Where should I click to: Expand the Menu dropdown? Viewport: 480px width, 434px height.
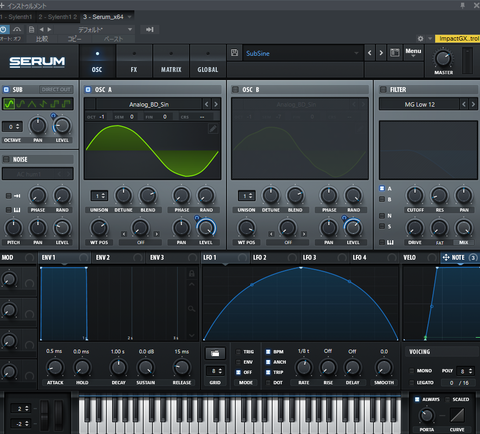[x=413, y=52]
